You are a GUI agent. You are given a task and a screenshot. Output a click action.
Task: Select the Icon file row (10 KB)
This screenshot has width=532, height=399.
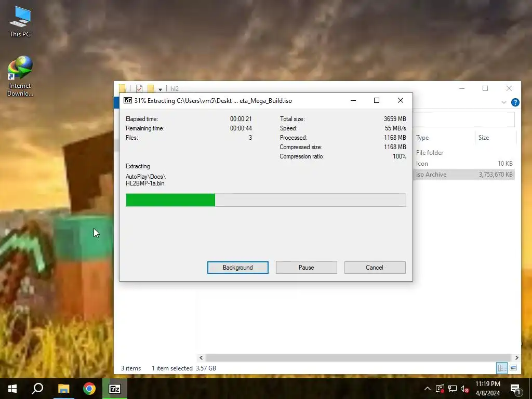464,164
